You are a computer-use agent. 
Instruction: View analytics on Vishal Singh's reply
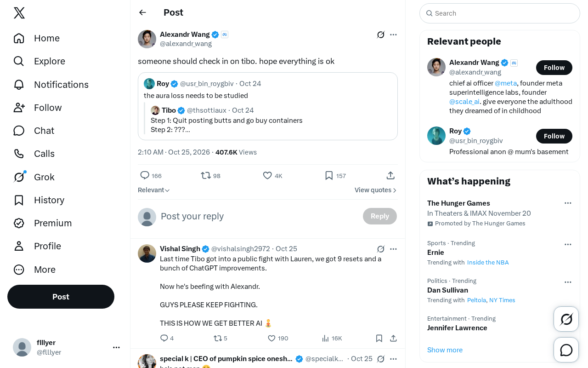coord(332,339)
